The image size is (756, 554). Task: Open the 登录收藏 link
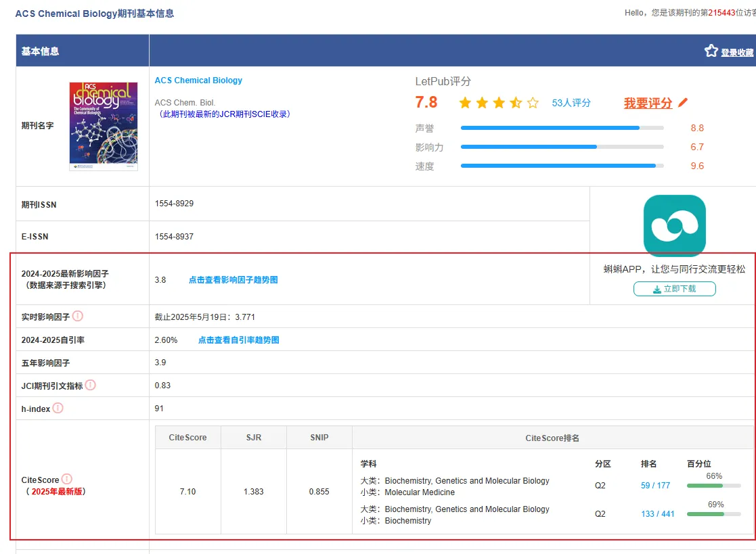[736, 53]
